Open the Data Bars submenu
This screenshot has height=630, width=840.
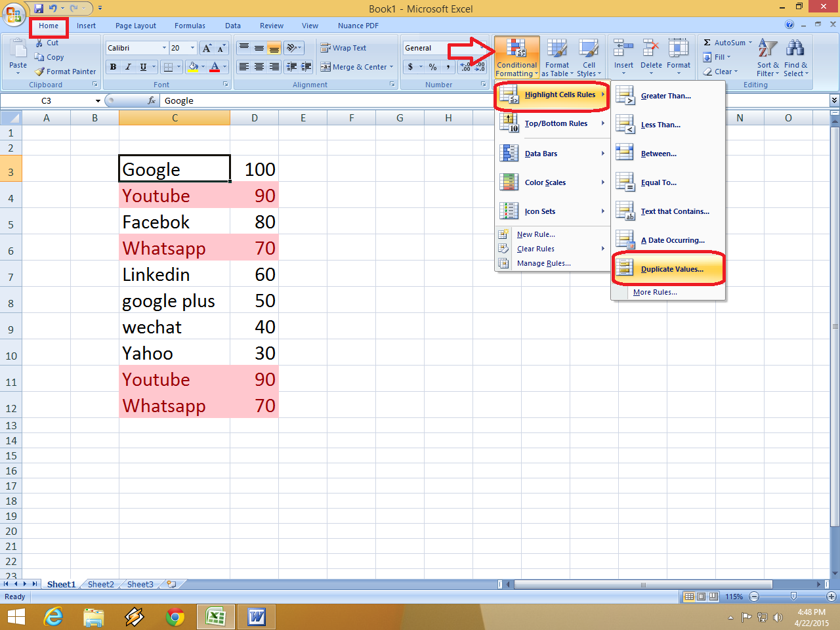553,154
